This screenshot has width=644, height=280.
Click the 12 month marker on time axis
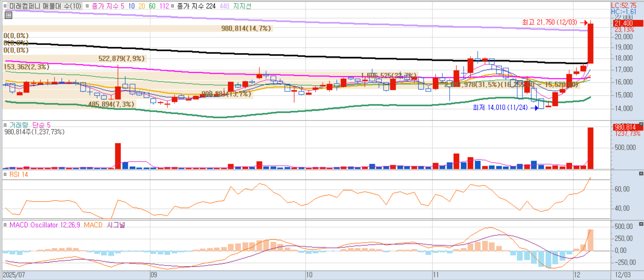click(577, 275)
